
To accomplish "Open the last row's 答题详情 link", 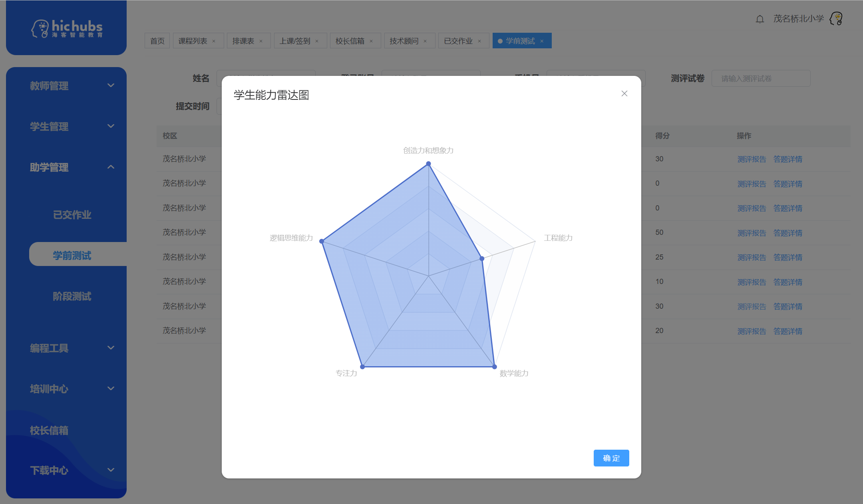I will 787,331.
